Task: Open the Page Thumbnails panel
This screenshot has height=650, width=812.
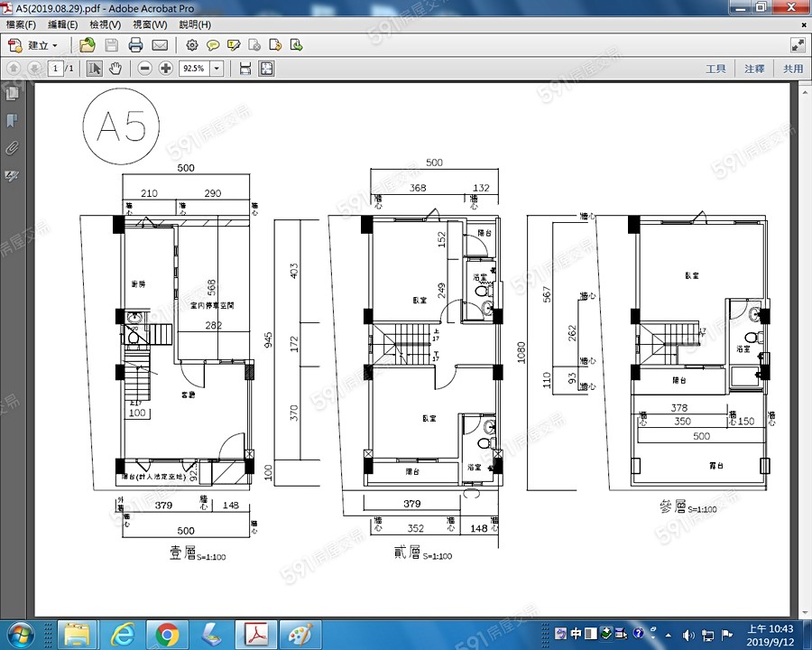Action: (x=13, y=93)
